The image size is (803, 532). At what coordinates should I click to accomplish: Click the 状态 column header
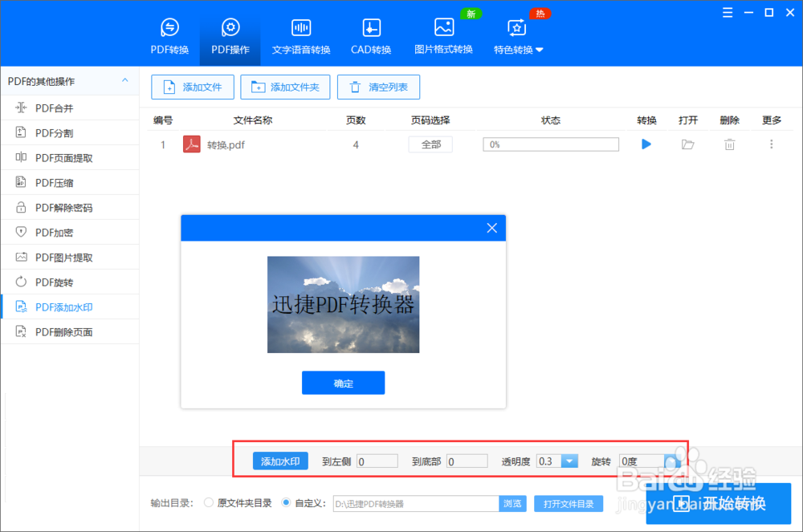[x=551, y=120]
